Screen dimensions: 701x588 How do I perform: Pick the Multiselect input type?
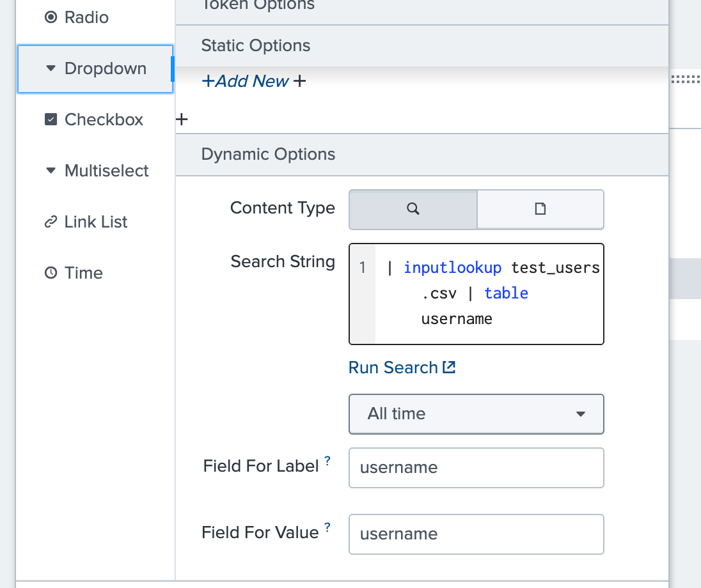click(x=97, y=171)
